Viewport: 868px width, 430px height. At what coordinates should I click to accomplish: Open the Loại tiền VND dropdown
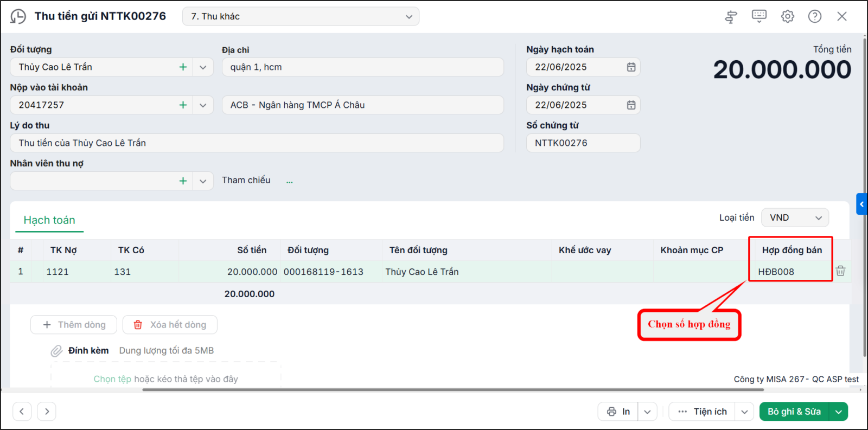(795, 217)
